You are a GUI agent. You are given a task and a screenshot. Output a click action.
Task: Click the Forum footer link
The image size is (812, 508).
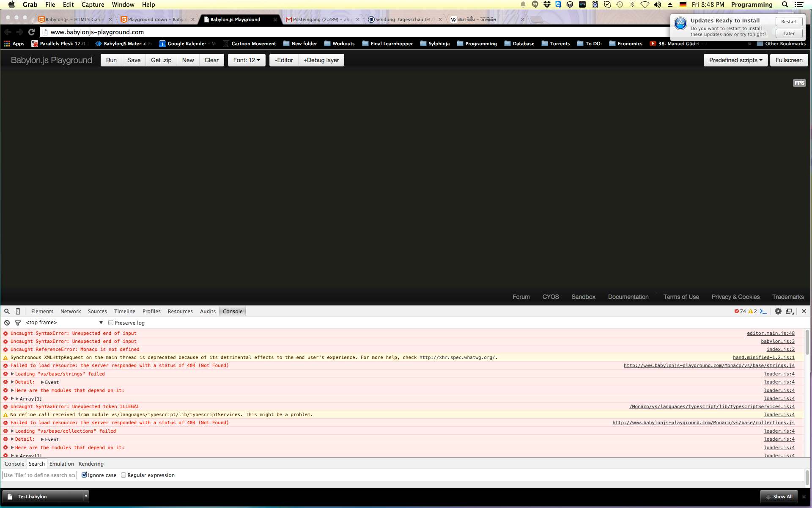(521, 297)
